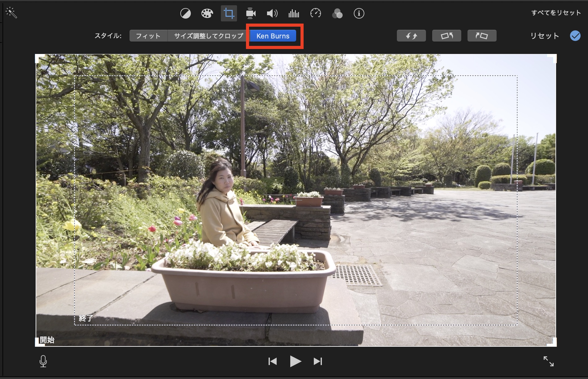588x379 pixels.
Task: Click the top-left crop corner handle
Action: click(x=40, y=59)
